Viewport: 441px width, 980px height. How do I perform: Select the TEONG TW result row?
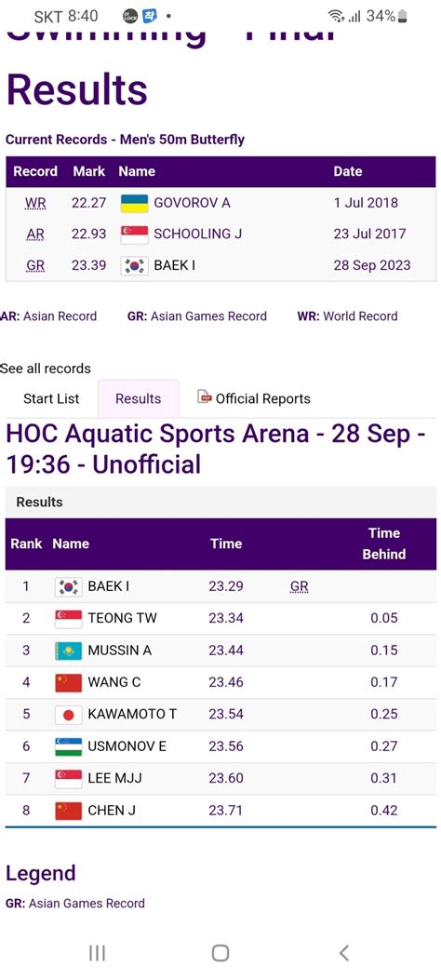(x=220, y=618)
